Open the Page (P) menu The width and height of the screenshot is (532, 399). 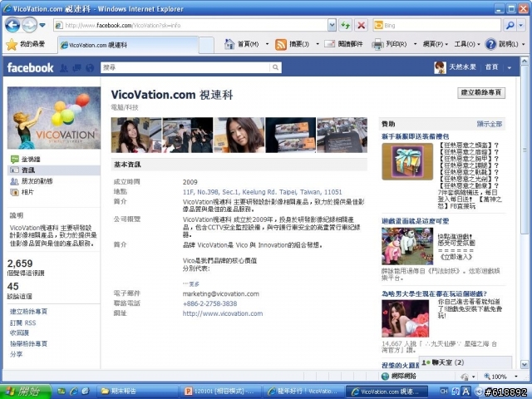pyautogui.click(x=436, y=44)
